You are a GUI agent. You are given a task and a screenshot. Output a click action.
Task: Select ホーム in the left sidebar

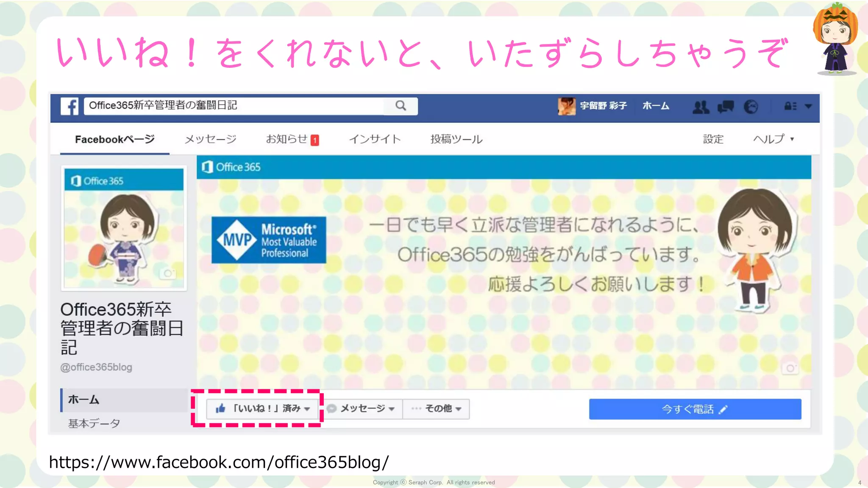tap(124, 400)
